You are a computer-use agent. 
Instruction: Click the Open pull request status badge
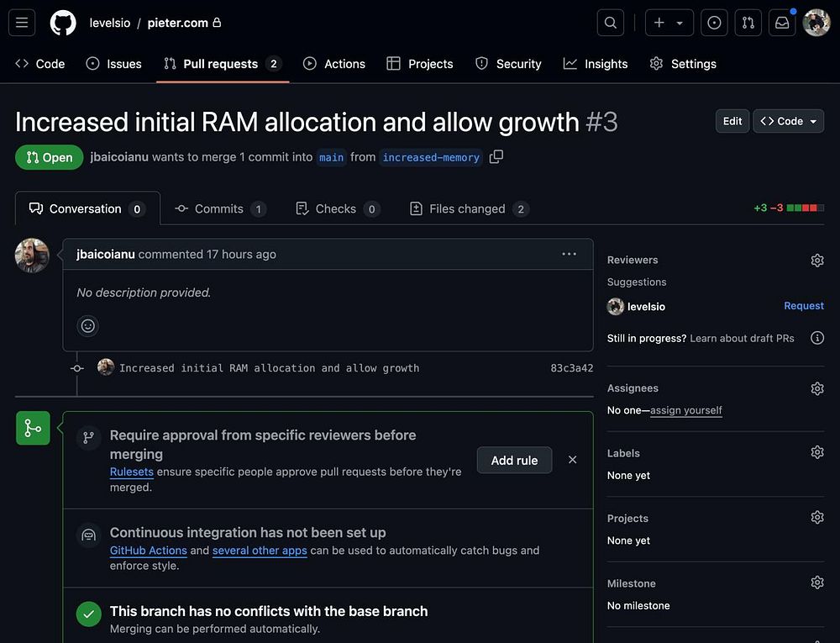(50, 157)
